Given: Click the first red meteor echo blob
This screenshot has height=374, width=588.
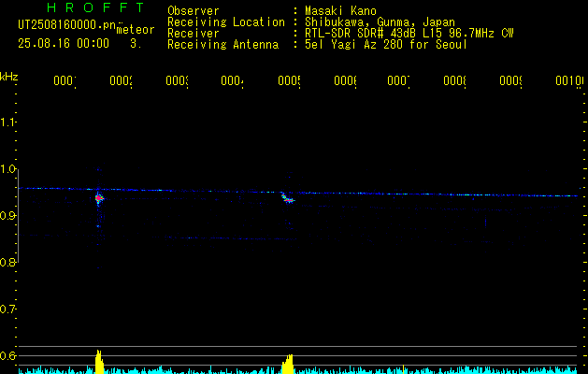Looking at the screenshot, I should click(x=99, y=198).
